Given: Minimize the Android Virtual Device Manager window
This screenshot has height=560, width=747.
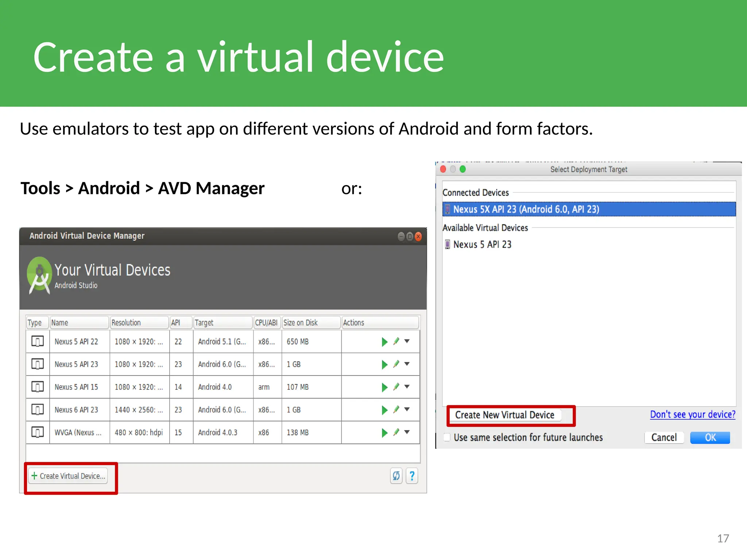Looking at the screenshot, I should [401, 237].
